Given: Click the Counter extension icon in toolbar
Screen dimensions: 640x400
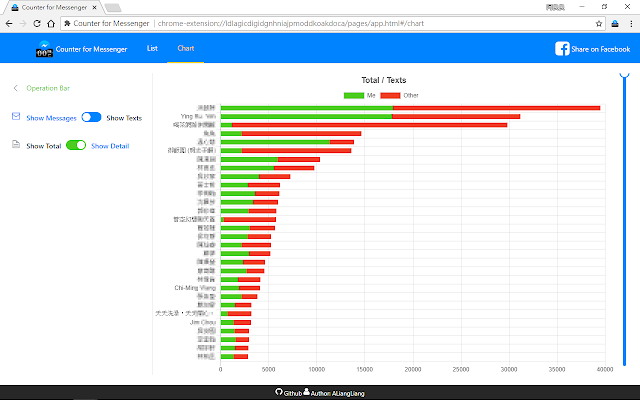Looking at the screenshot, I should (615, 24).
